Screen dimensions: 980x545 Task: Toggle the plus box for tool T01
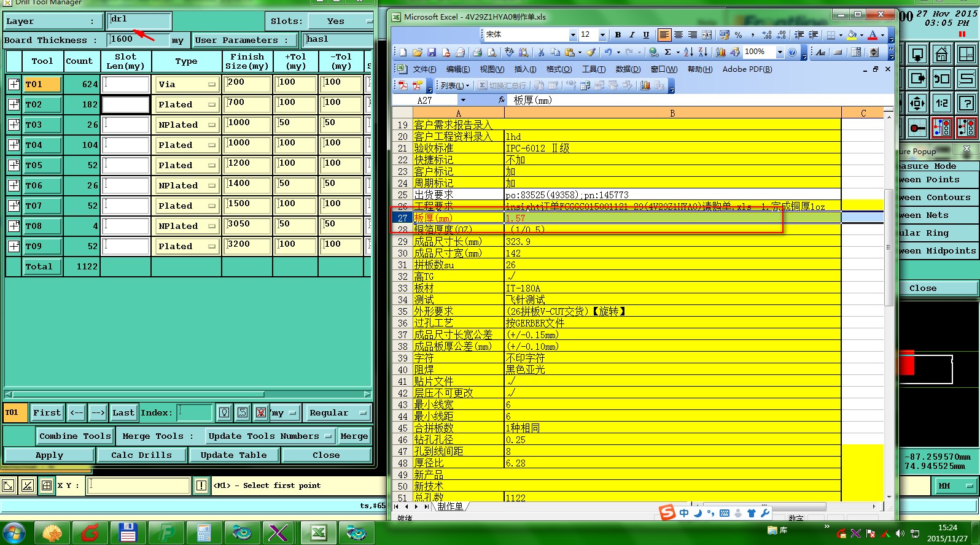tap(14, 84)
